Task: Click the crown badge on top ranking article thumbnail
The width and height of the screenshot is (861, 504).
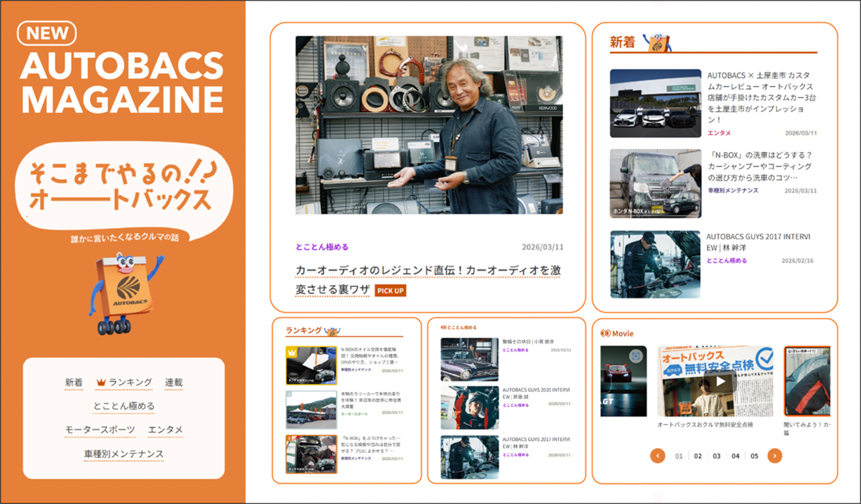Action: pyautogui.click(x=292, y=353)
